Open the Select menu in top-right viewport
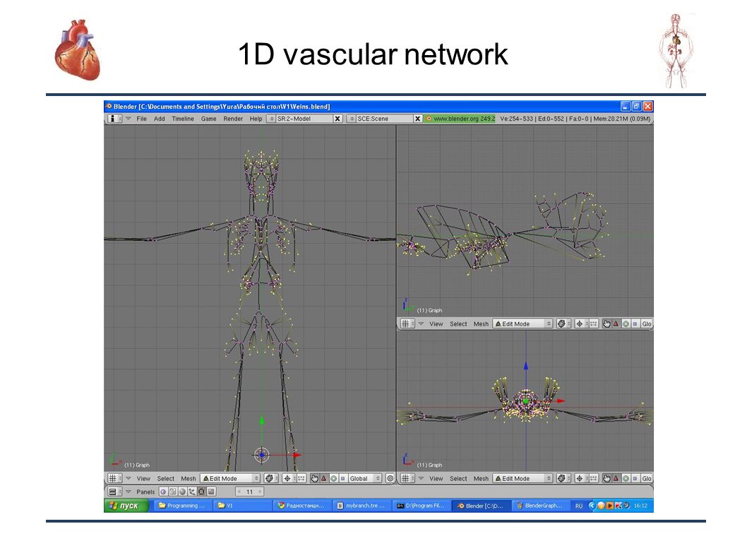The width and height of the screenshot is (747, 560). pos(458,324)
